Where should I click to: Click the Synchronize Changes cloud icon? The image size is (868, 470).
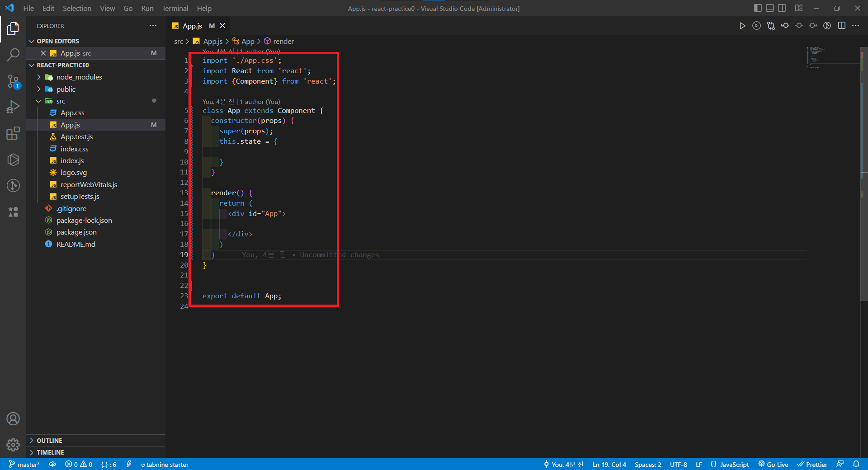52,465
